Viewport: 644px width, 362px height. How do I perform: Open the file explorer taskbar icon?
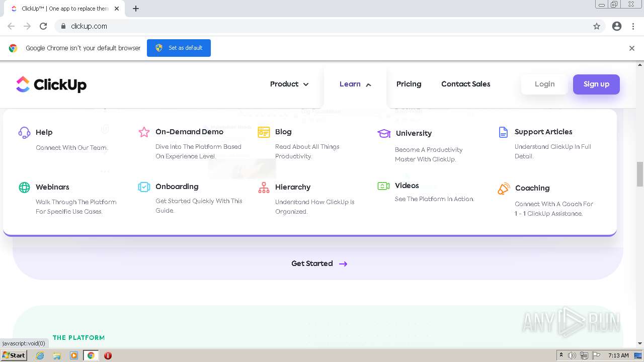pyautogui.click(x=57, y=355)
